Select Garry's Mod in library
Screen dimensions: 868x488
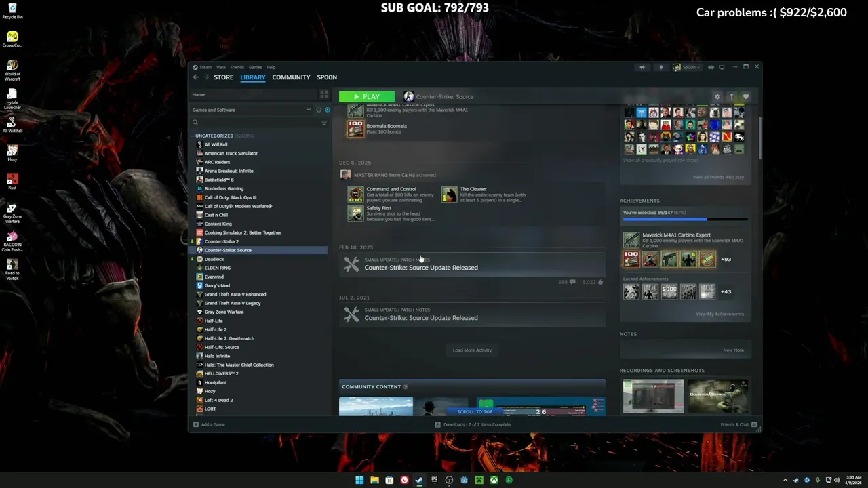(x=216, y=285)
